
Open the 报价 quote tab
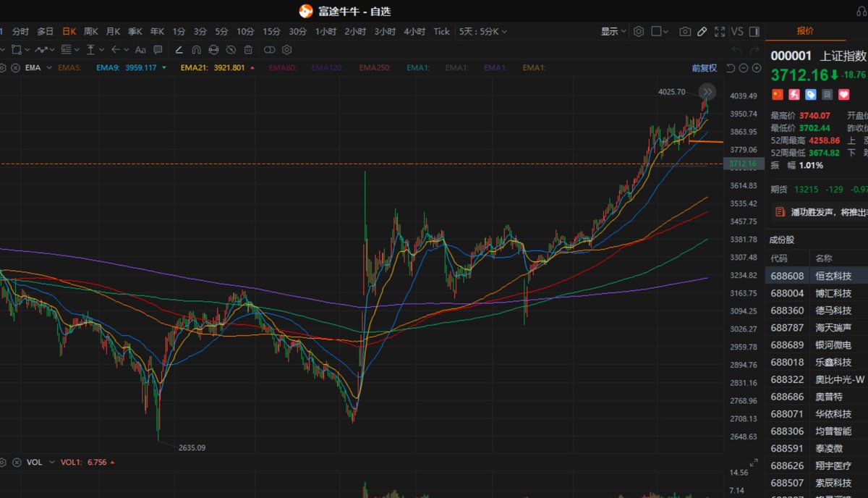point(805,31)
